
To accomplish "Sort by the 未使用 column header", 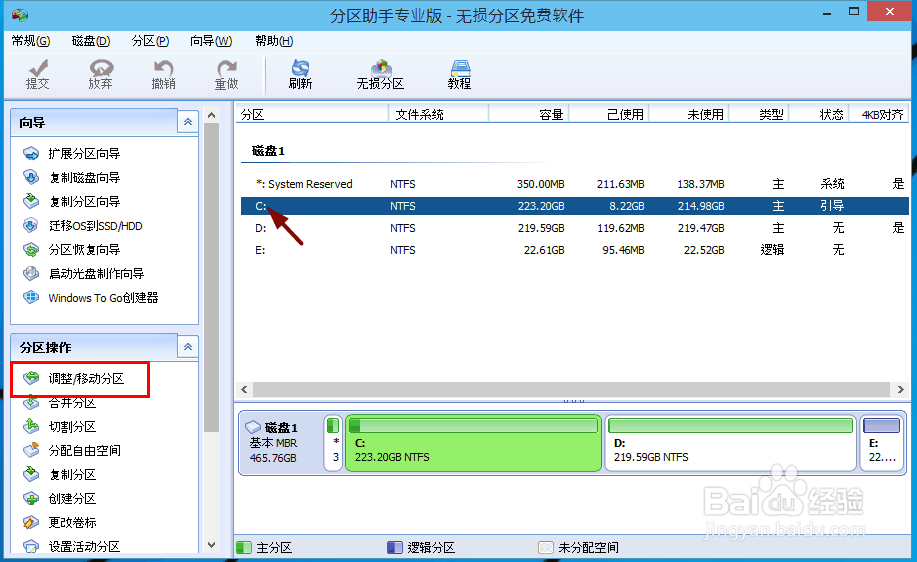I will click(689, 115).
